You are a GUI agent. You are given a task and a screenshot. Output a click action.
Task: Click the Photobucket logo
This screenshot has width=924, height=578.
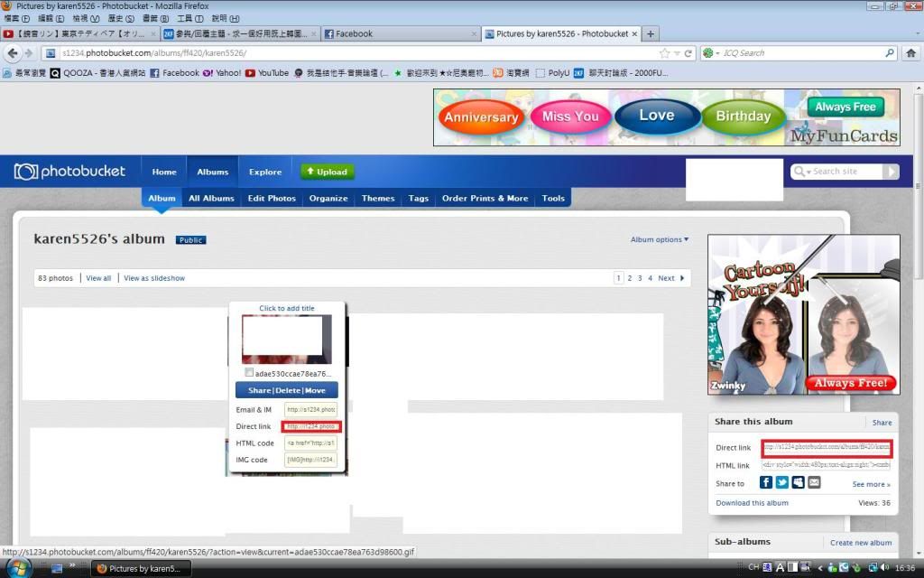(69, 172)
